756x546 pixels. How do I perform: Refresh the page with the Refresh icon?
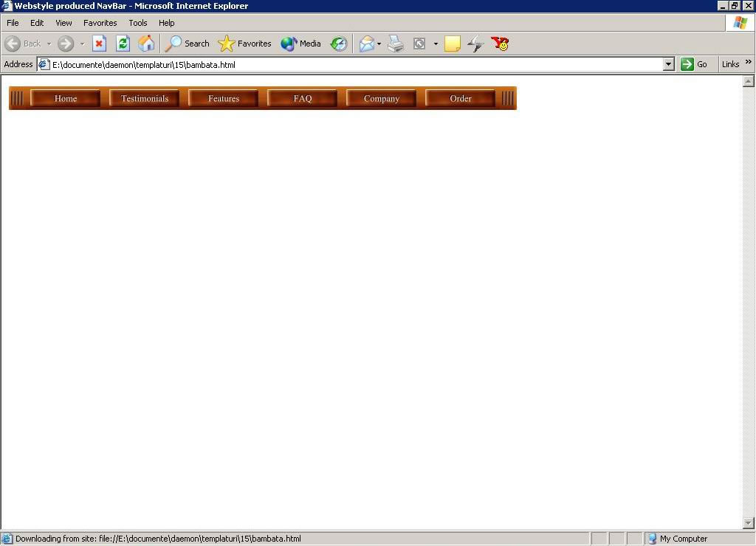(x=123, y=44)
